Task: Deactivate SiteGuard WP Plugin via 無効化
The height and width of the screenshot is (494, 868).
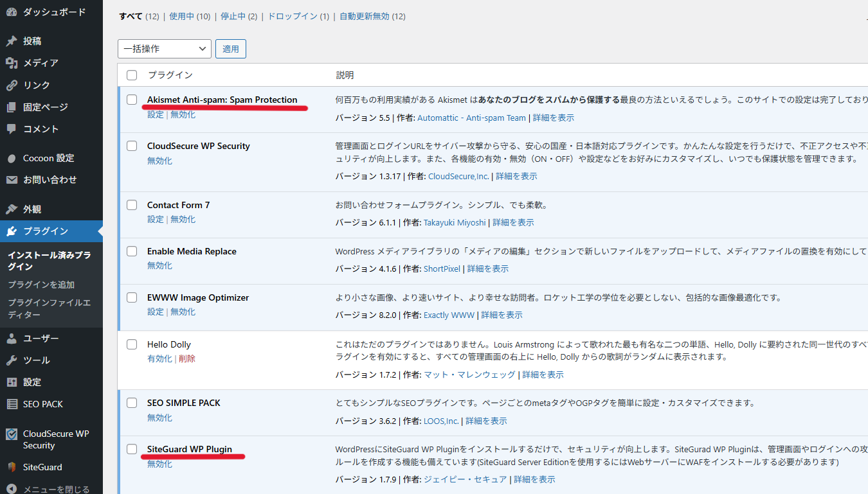Action: coord(159,464)
